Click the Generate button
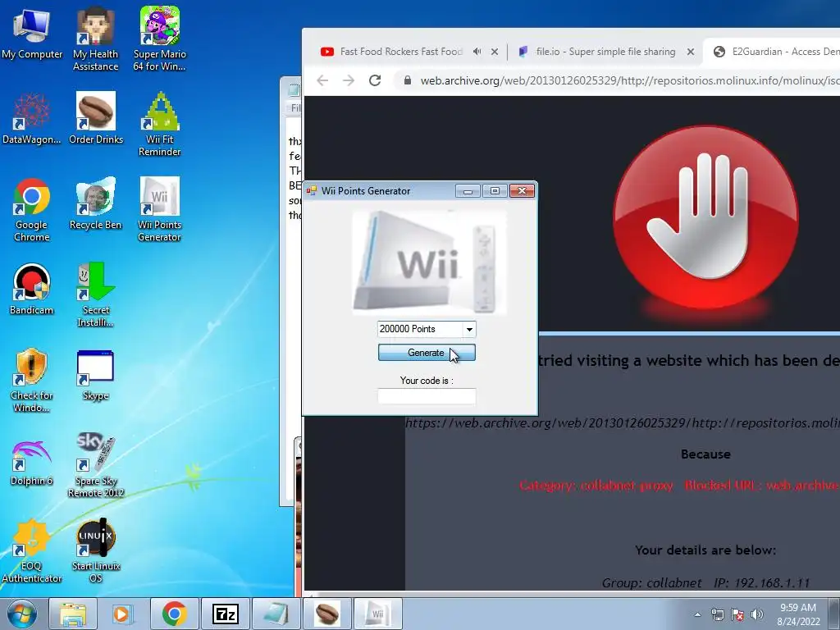Screen dimensions: 840x630 click(x=427, y=353)
